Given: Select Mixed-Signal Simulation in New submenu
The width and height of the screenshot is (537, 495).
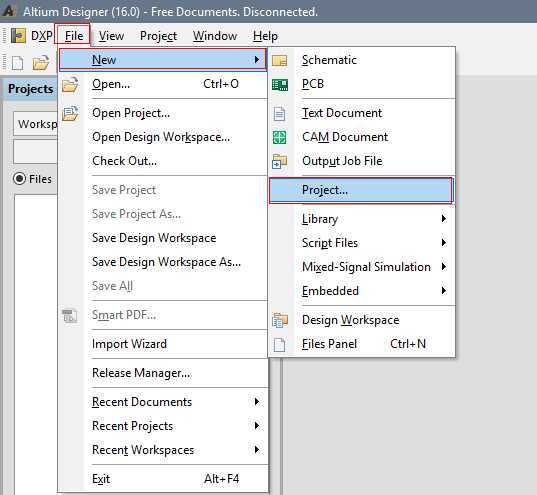Looking at the screenshot, I should (x=362, y=267).
